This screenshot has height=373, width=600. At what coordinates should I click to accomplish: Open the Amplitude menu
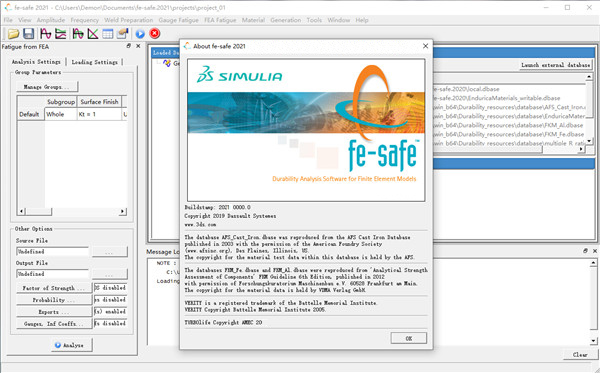[x=51, y=20]
